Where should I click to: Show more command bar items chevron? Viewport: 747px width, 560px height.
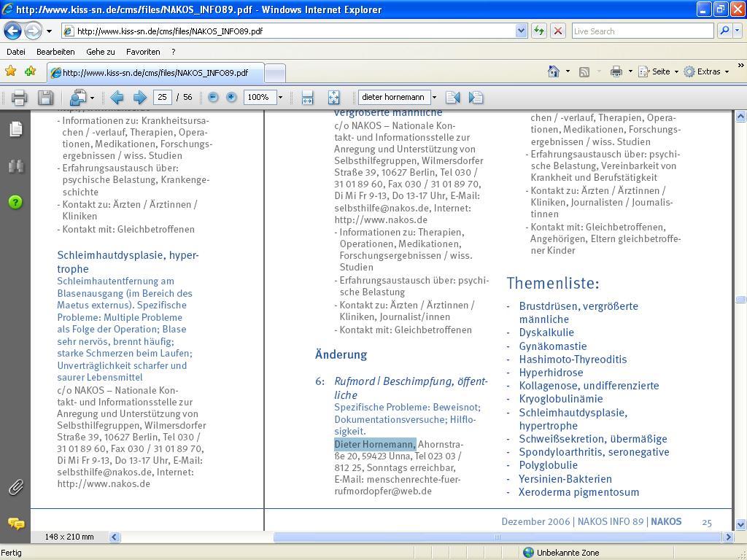[x=741, y=66]
